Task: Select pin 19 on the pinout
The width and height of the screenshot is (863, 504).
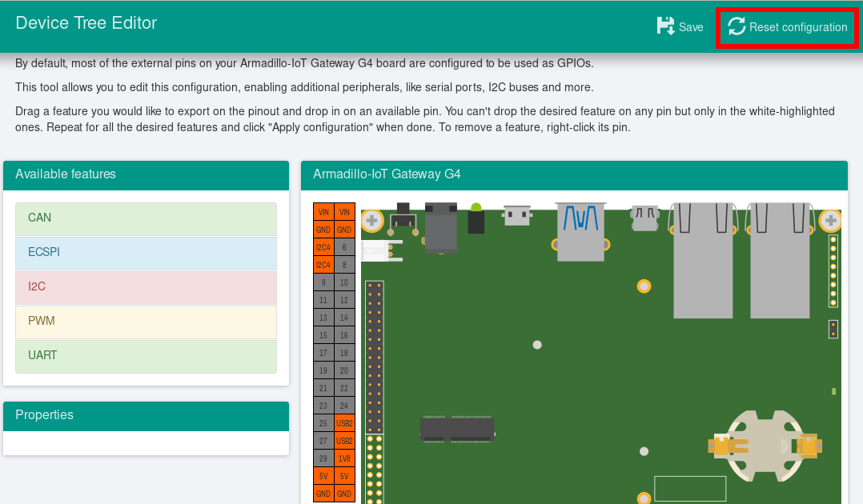Action: pyautogui.click(x=323, y=370)
